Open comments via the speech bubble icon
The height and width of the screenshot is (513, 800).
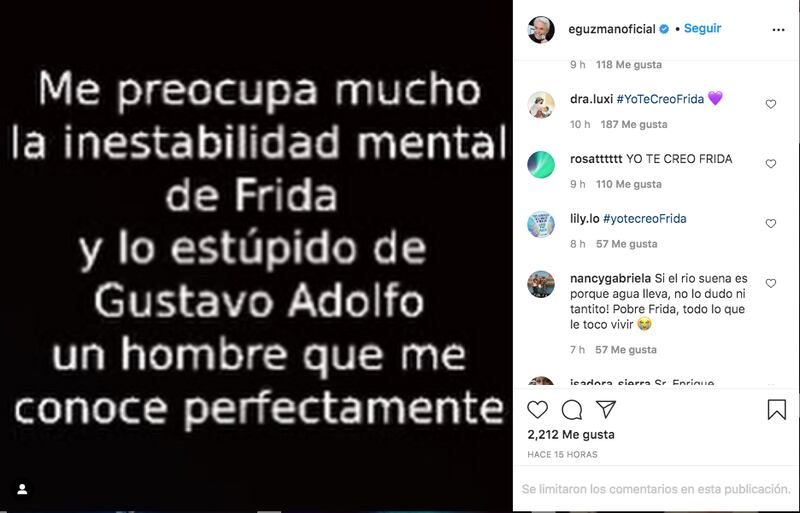[x=571, y=409]
